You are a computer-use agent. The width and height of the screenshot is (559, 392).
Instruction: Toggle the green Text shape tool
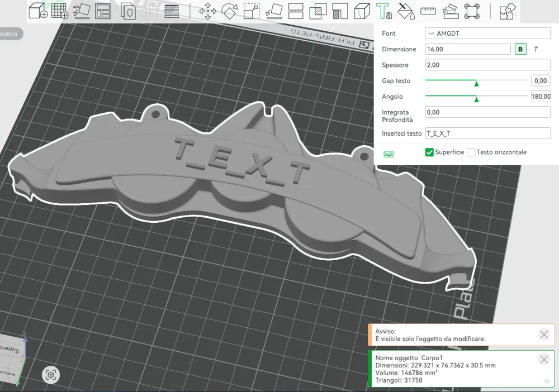pyautogui.click(x=384, y=11)
